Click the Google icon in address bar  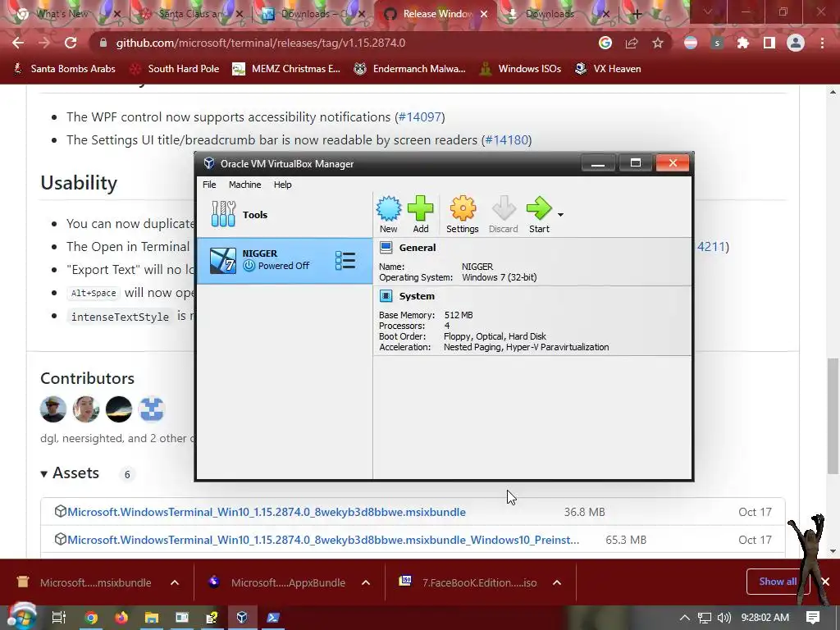[x=605, y=43]
